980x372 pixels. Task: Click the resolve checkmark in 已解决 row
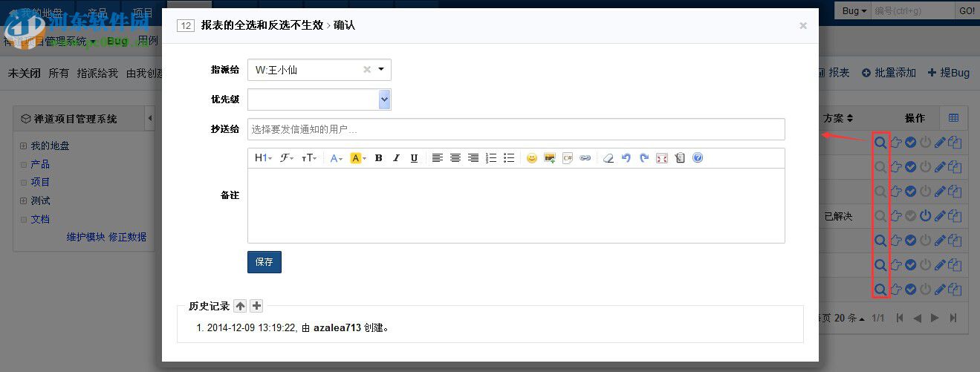pos(911,216)
